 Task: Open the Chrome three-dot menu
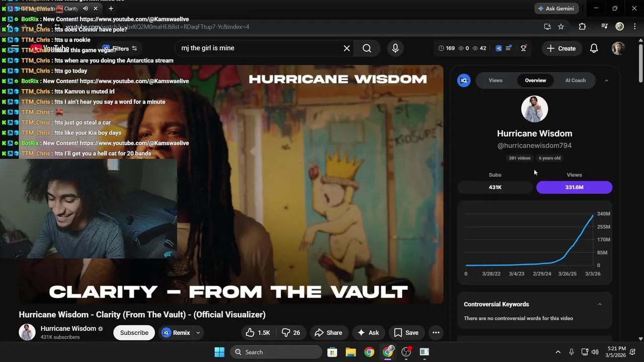[x=634, y=27]
